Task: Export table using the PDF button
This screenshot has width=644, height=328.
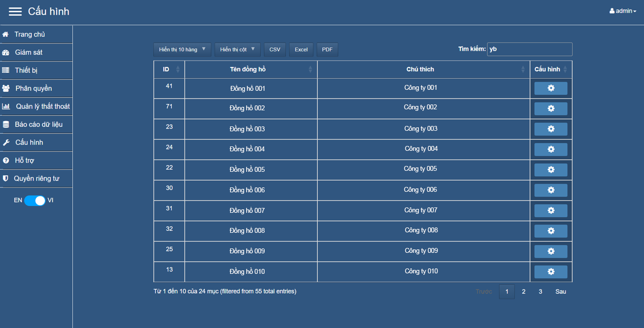Action: (x=327, y=49)
